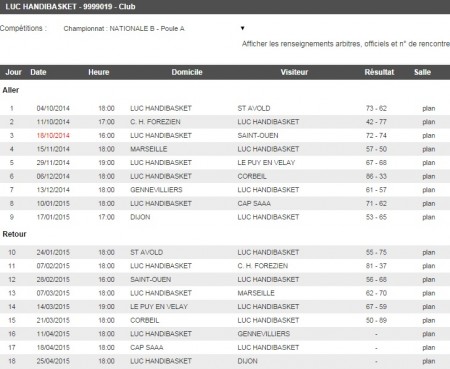This screenshot has height=369, width=450.
Task: Select the CORBEIL row of match day 6
Action: (x=225, y=176)
